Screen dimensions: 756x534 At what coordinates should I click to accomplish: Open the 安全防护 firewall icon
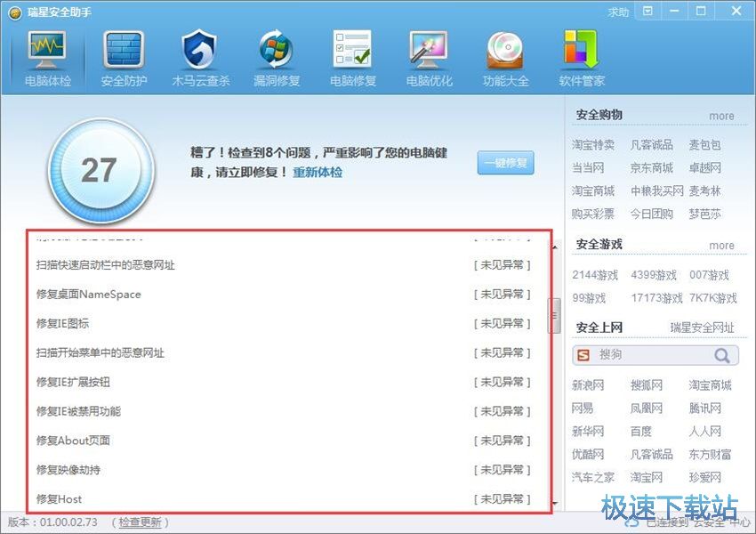(124, 50)
